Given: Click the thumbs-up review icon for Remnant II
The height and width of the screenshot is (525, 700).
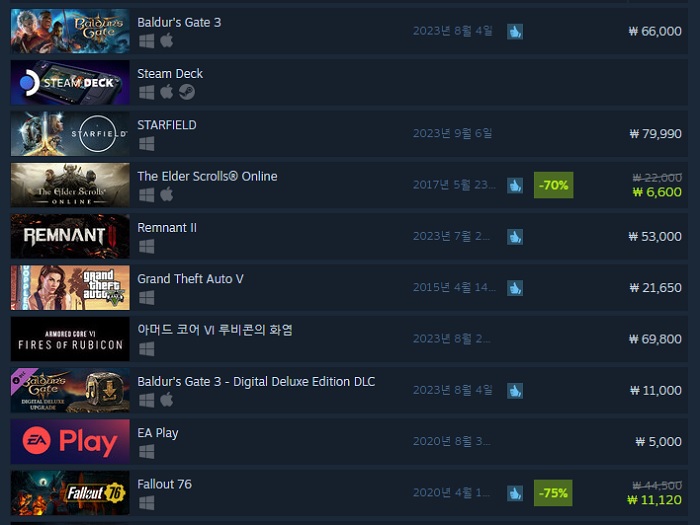Looking at the screenshot, I should click(515, 237).
